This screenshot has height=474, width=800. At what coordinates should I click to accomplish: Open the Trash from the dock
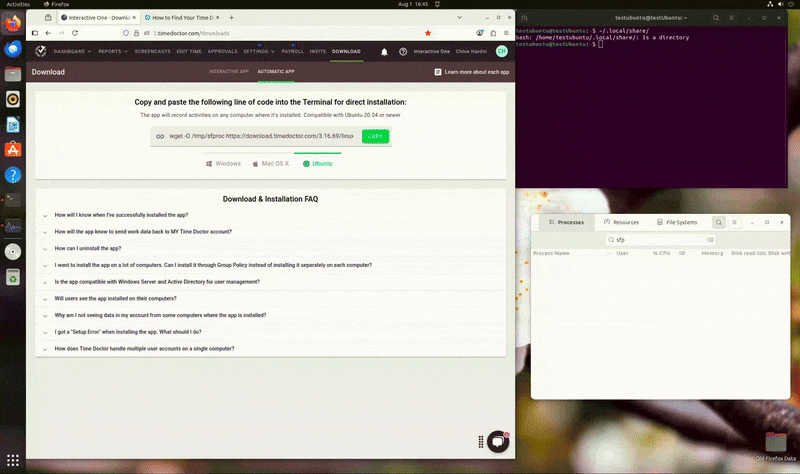tap(13, 277)
